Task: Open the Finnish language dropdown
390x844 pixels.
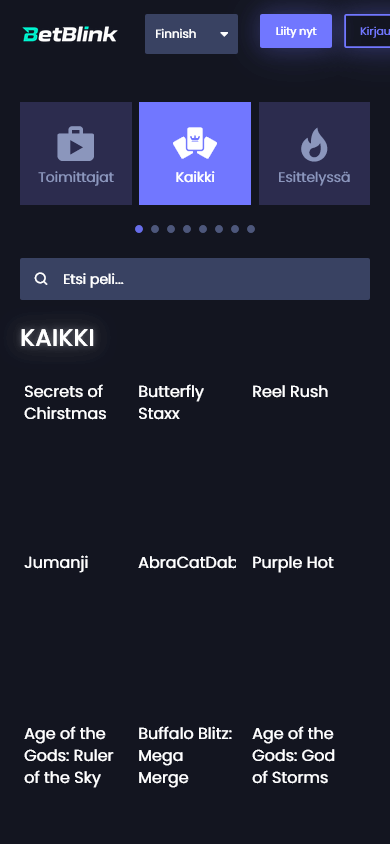Action: [191, 34]
